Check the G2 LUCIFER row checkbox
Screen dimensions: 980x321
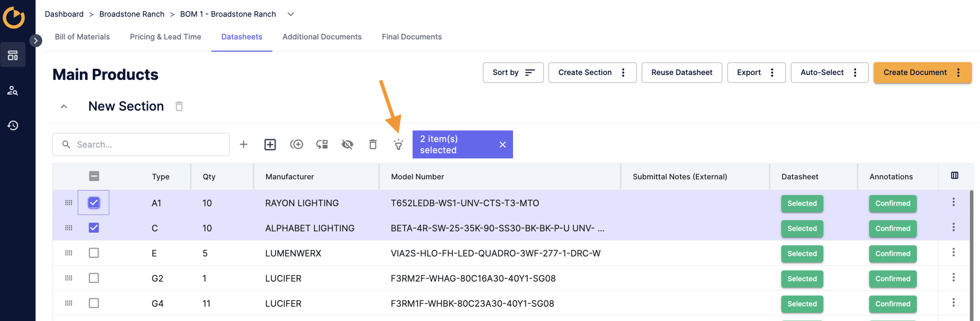94,278
